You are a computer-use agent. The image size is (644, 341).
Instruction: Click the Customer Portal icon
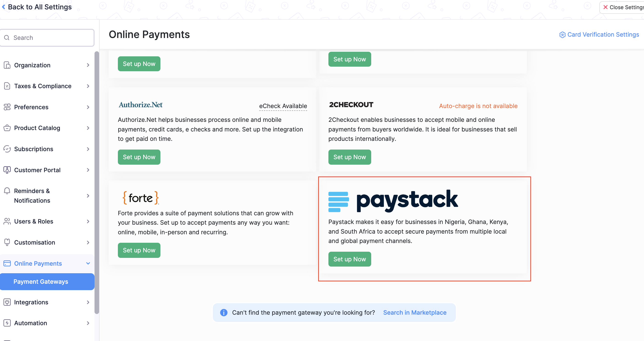tap(7, 170)
